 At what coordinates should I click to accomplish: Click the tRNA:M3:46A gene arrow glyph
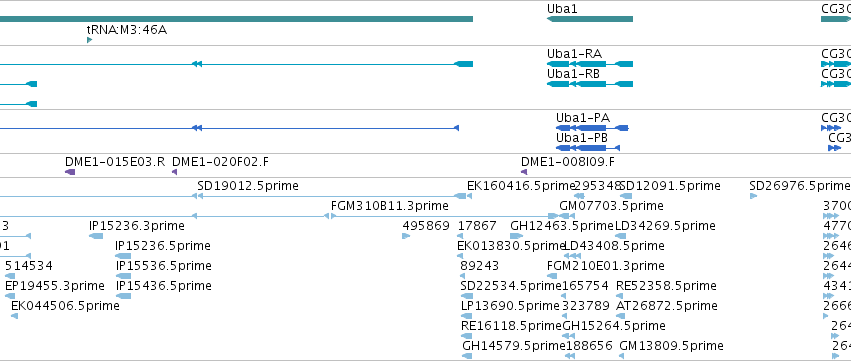90,40
